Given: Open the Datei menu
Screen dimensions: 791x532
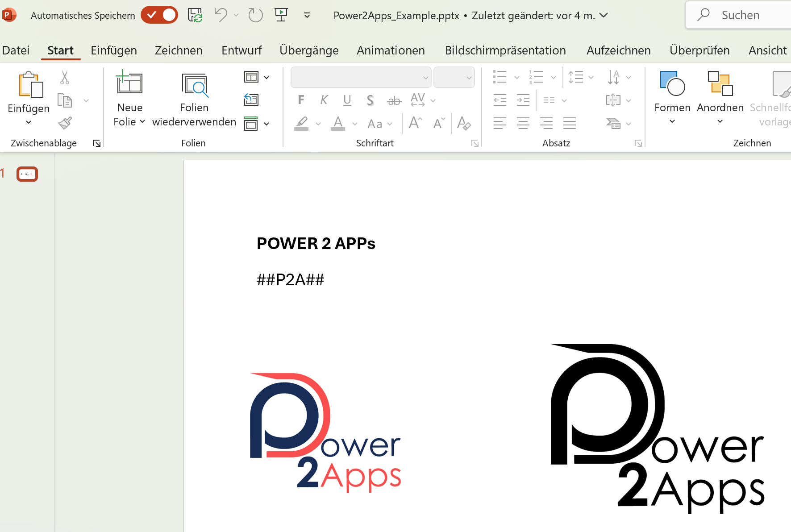Looking at the screenshot, I should point(16,50).
